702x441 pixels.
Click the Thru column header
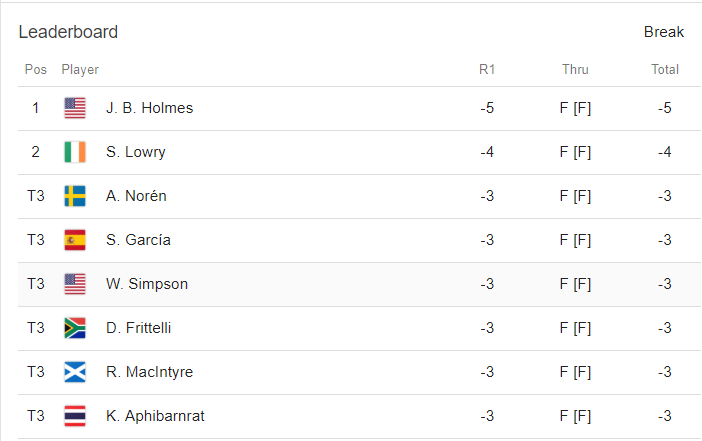tap(575, 70)
